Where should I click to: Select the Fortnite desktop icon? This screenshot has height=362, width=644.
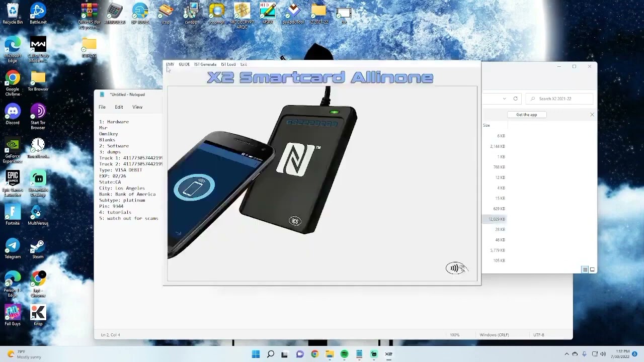tap(13, 215)
